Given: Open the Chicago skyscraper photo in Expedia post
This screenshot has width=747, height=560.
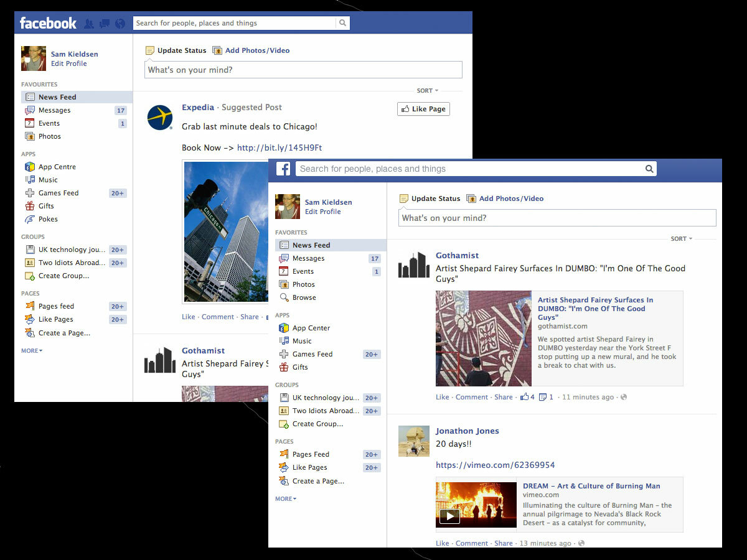Looking at the screenshot, I should tap(226, 231).
